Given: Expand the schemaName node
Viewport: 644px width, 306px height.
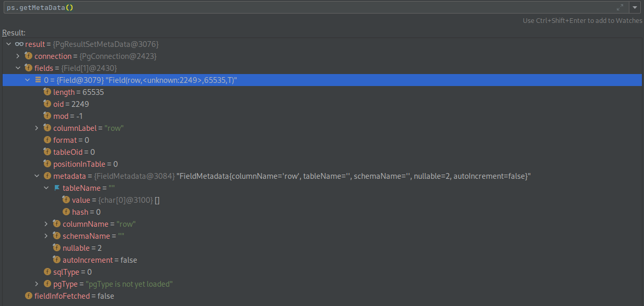Looking at the screenshot, I should pyautogui.click(x=46, y=236).
